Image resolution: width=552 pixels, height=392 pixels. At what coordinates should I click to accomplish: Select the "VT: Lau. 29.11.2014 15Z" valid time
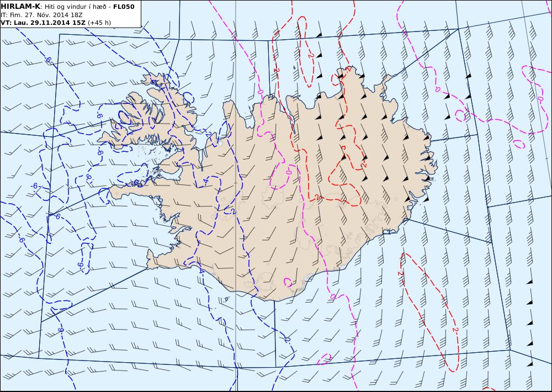(x=43, y=23)
